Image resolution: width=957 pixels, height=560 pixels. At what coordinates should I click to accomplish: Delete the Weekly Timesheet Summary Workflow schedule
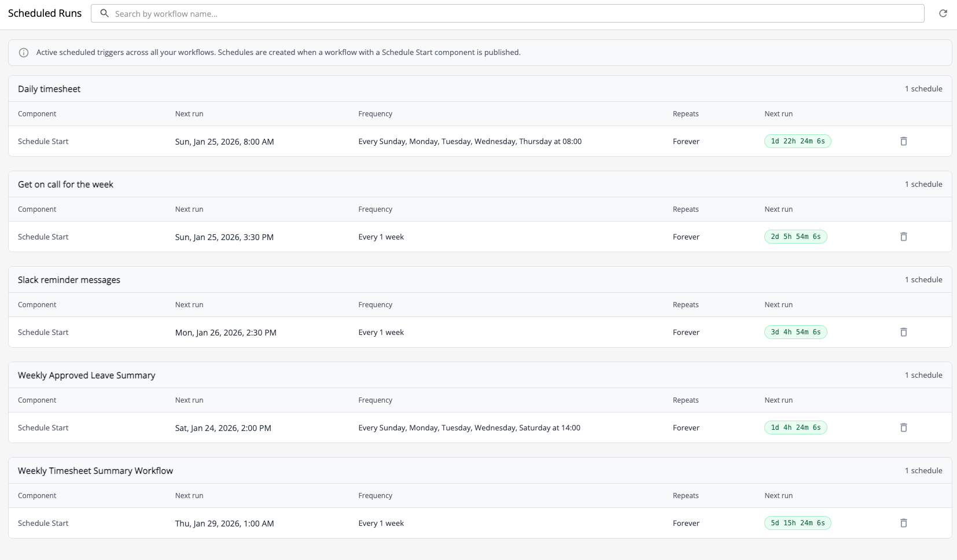(903, 523)
